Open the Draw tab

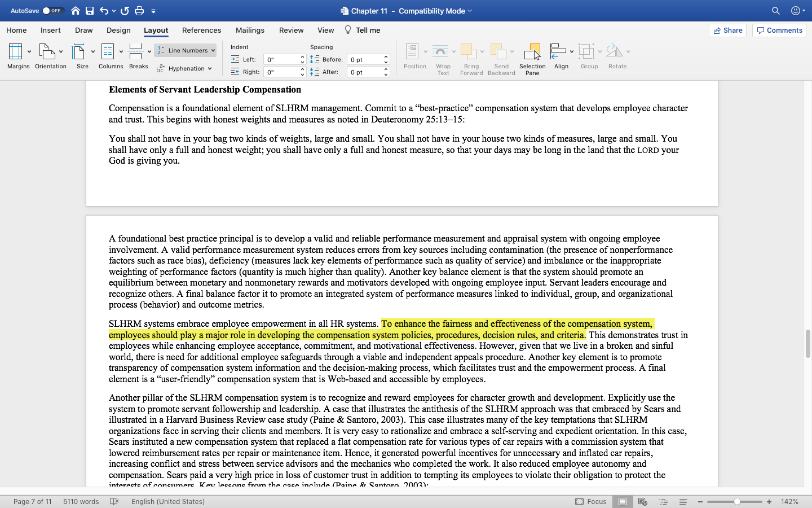pyautogui.click(x=84, y=30)
